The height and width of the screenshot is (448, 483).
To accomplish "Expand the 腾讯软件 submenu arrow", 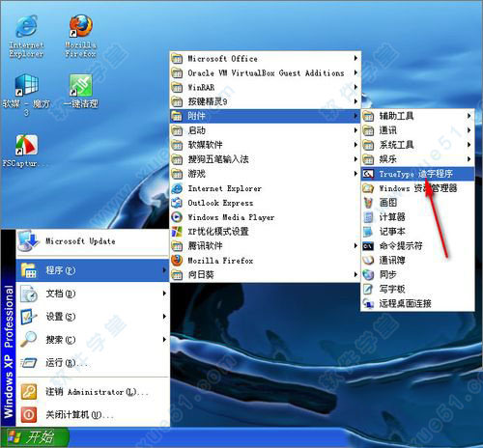I will 355,246.
